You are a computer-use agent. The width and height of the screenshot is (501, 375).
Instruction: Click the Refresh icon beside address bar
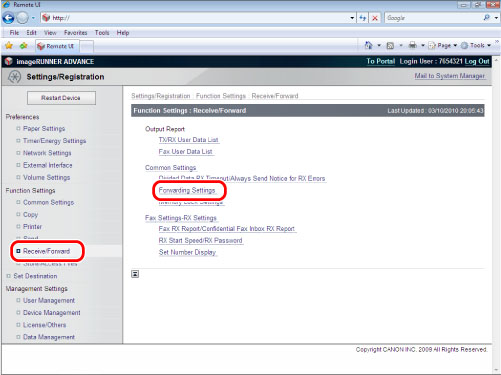(363, 18)
